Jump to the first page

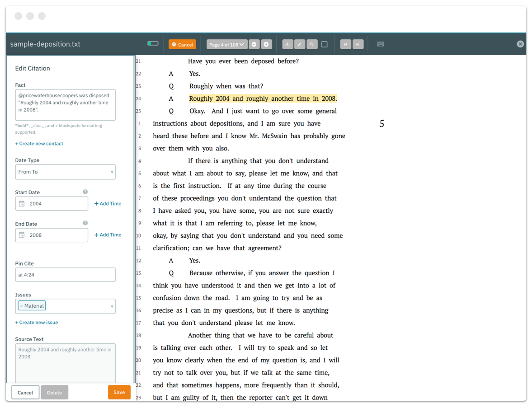click(x=346, y=44)
